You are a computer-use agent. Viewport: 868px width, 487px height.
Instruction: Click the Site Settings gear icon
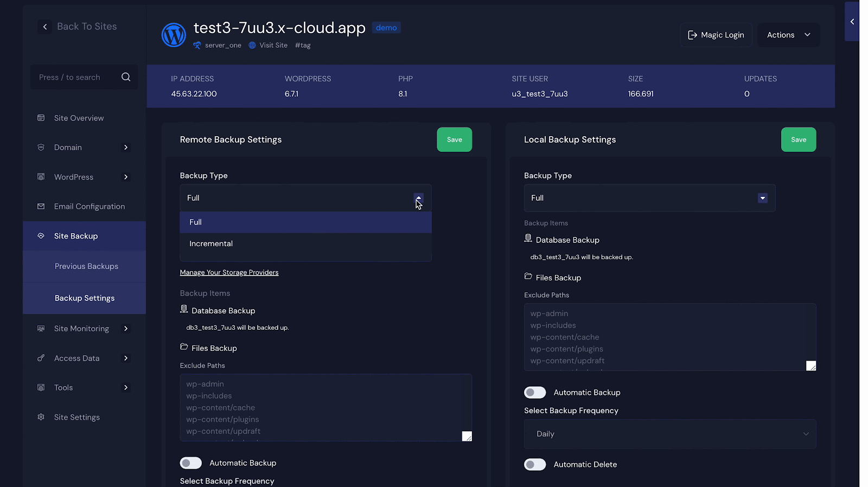[41, 417]
